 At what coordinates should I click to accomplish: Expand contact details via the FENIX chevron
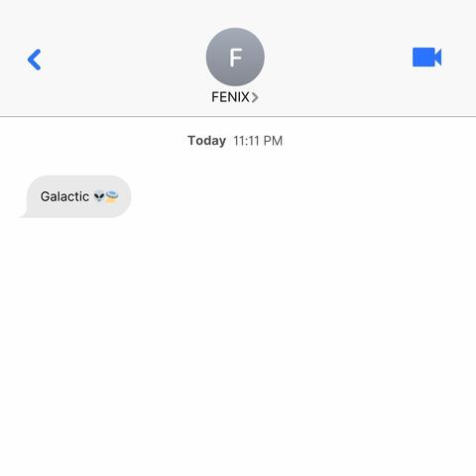(x=254, y=97)
